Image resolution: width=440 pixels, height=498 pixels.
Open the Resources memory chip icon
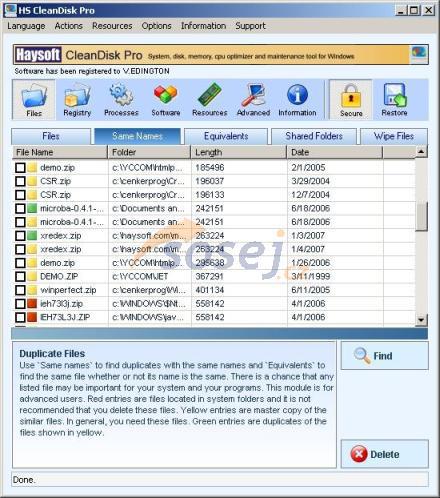[x=210, y=100]
